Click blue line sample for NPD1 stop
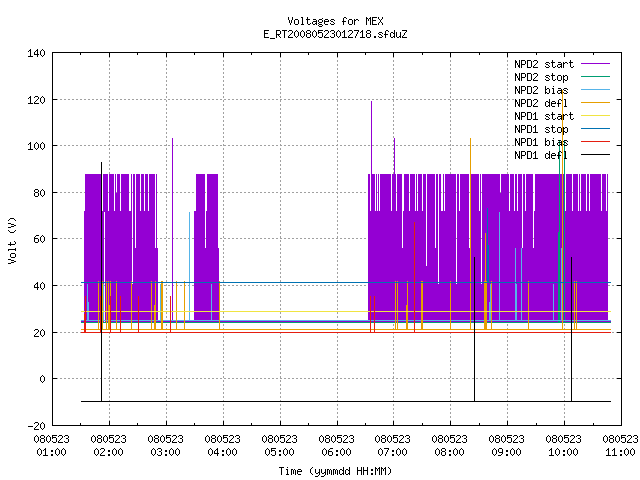 click(x=595, y=129)
